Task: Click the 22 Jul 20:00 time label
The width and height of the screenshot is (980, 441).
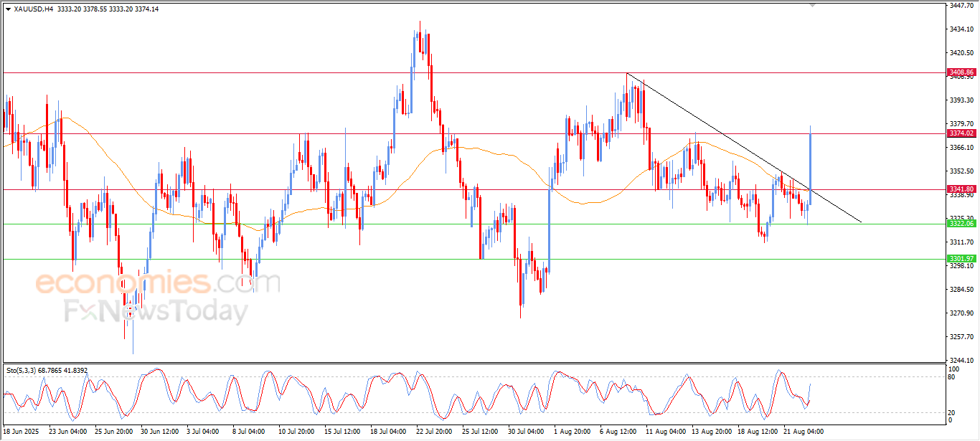Action: coord(435,432)
